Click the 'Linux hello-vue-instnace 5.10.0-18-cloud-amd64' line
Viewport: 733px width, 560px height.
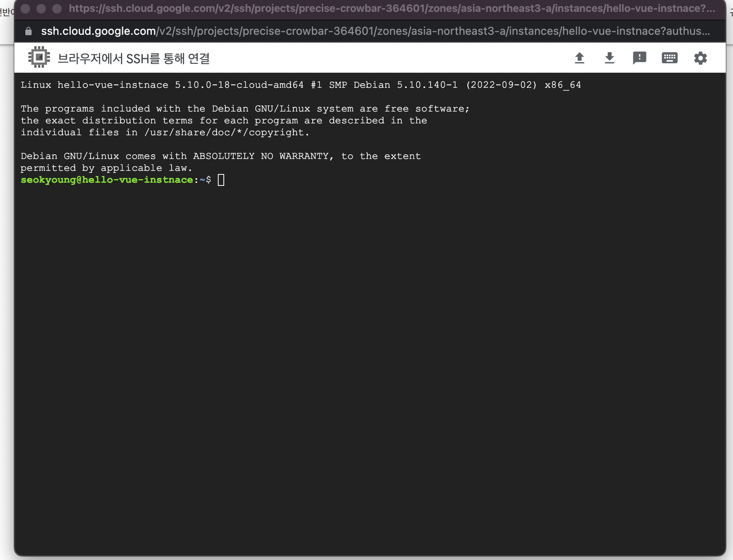pos(301,85)
